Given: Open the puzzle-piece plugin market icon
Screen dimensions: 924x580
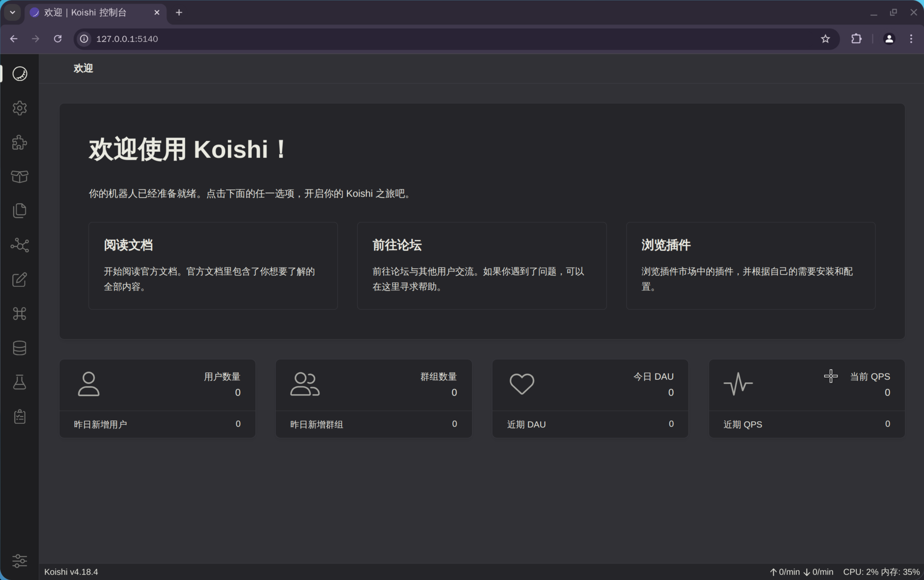Looking at the screenshot, I should point(20,142).
